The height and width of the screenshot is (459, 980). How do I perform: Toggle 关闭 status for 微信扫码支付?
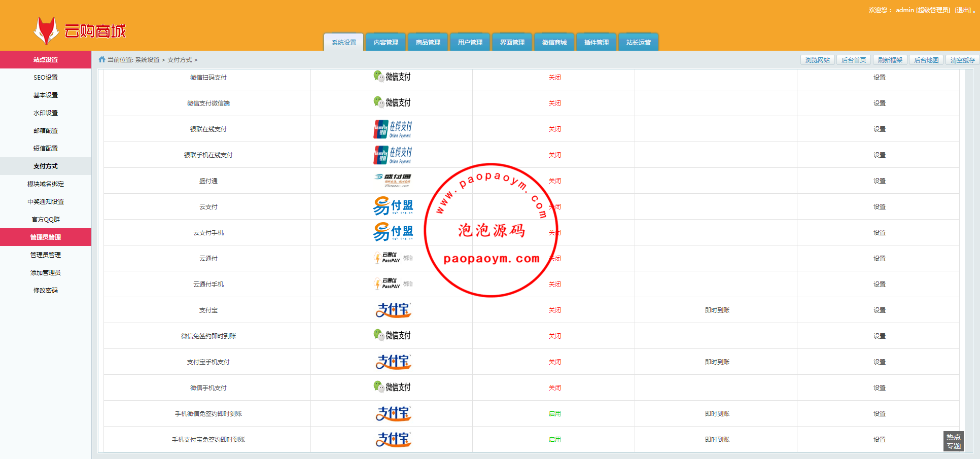click(x=554, y=78)
